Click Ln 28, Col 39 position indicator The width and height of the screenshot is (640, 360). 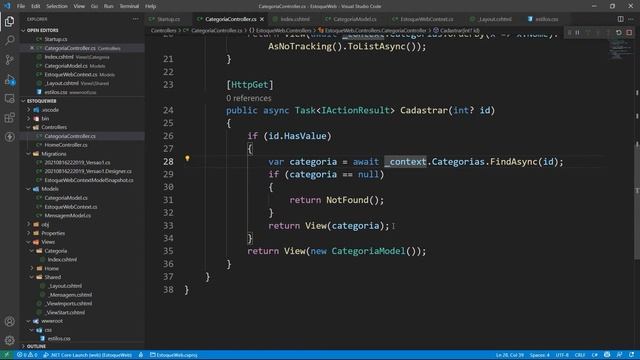[x=509, y=355]
